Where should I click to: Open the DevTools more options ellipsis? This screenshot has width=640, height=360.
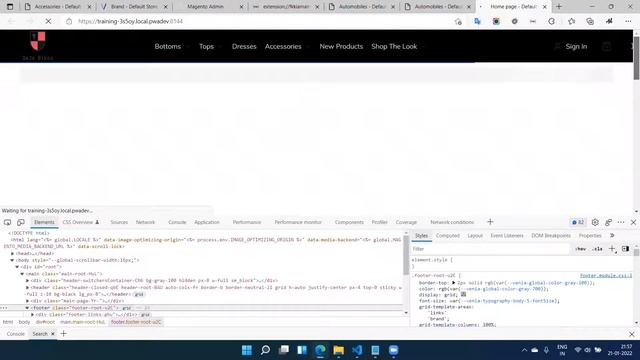point(621,222)
